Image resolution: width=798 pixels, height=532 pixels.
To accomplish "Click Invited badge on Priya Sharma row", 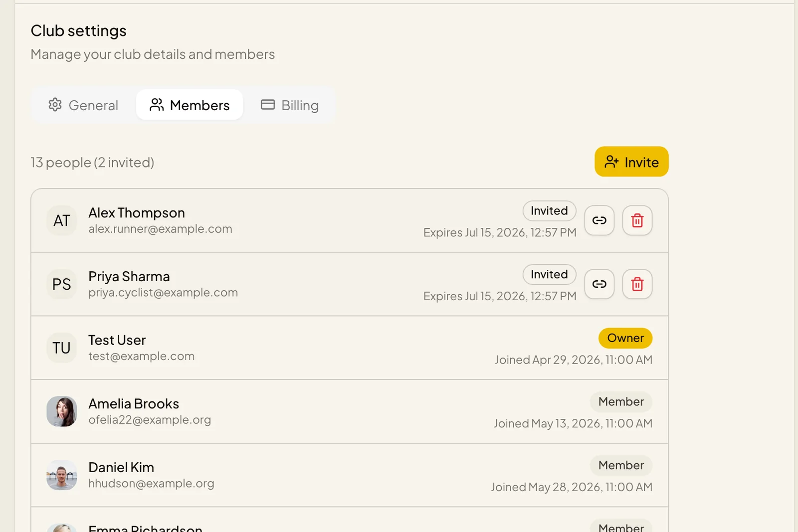I will pos(549,275).
